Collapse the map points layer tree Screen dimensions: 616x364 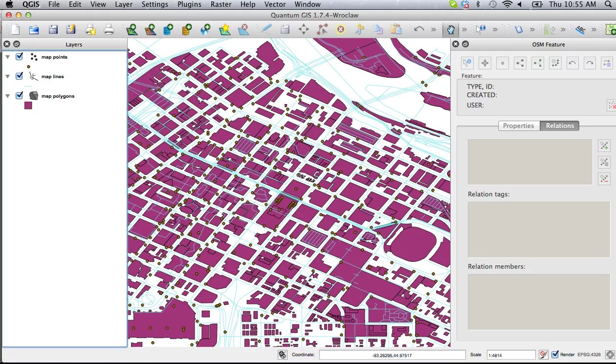point(7,57)
